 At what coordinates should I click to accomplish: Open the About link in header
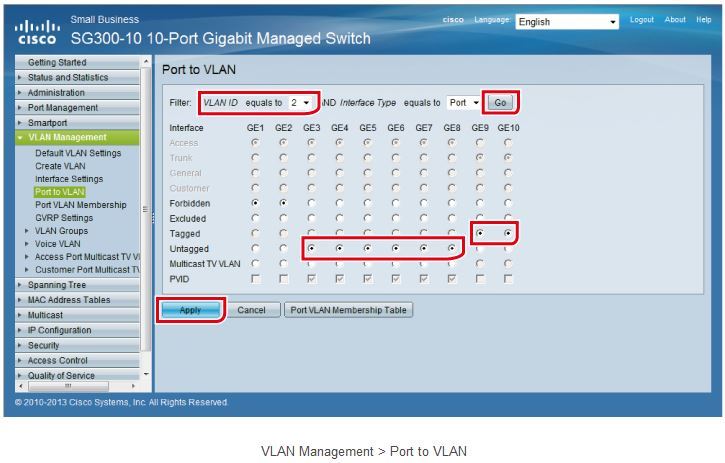pyautogui.click(x=676, y=20)
